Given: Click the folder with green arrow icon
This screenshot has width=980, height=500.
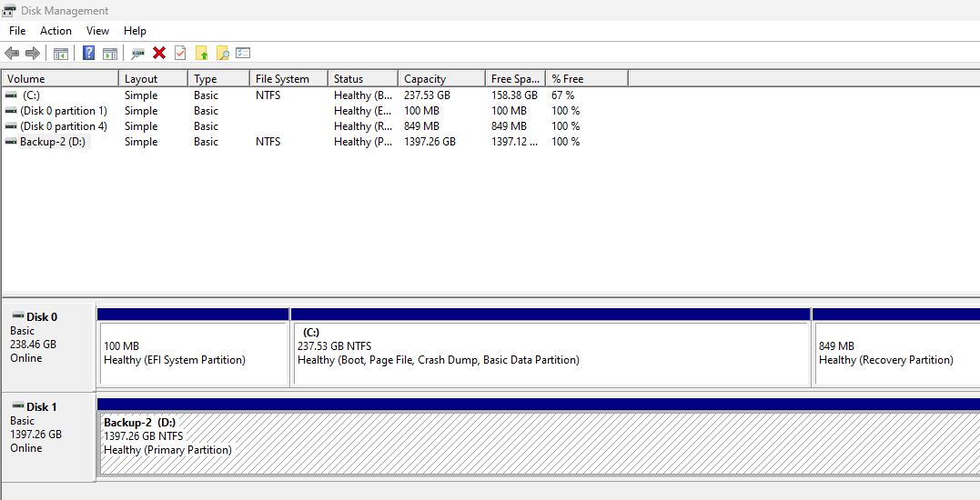Looking at the screenshot, I should (201, 53).
